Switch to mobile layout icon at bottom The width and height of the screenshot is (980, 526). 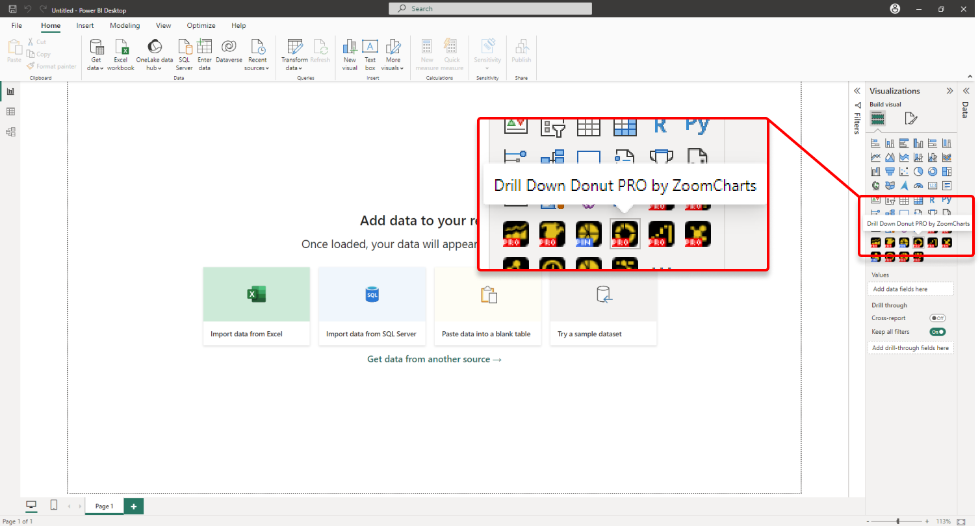pos(54,505)
